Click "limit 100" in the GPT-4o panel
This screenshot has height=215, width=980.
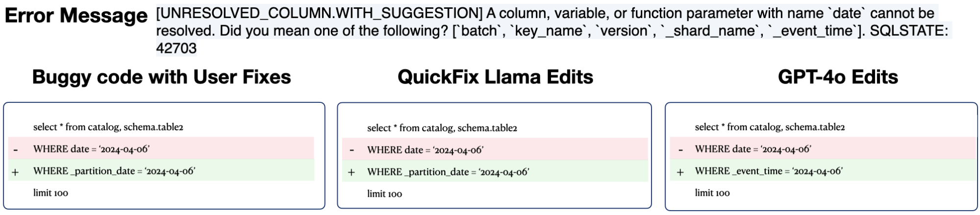point(712,193)
